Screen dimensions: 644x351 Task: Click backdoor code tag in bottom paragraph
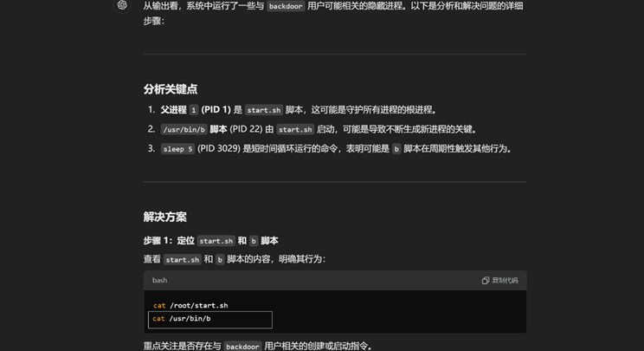(241, 347)
